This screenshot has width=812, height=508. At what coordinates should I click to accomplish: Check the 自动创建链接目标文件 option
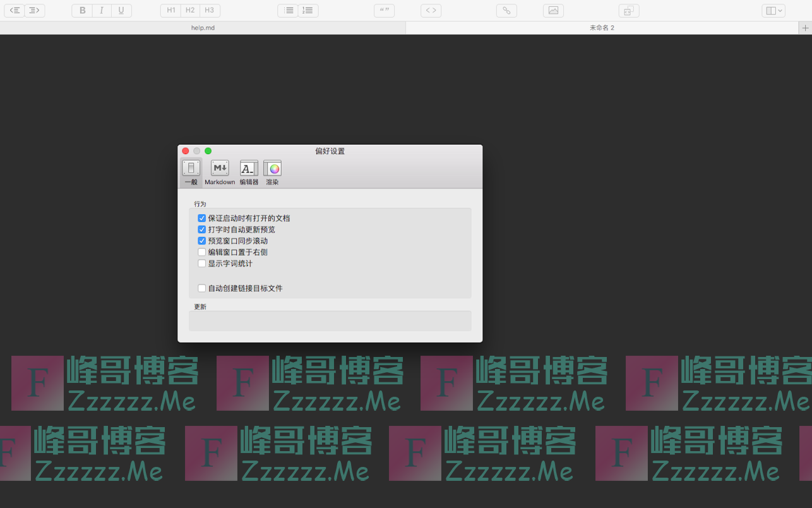pyautogui.click(x=202, y=288)
